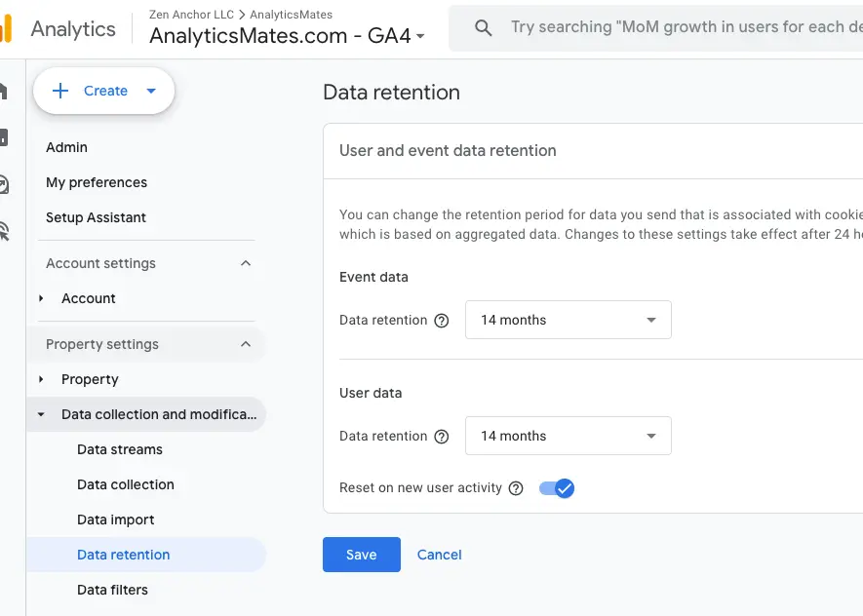Cancel the data retention changes
The height and width of the screenshot is (616, 863).
439,554
